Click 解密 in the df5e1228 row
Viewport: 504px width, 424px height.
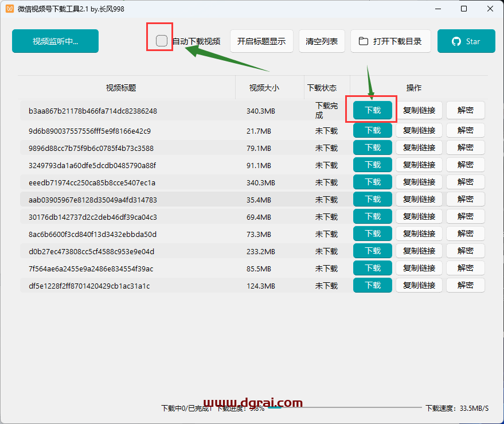tap(466, 285)
